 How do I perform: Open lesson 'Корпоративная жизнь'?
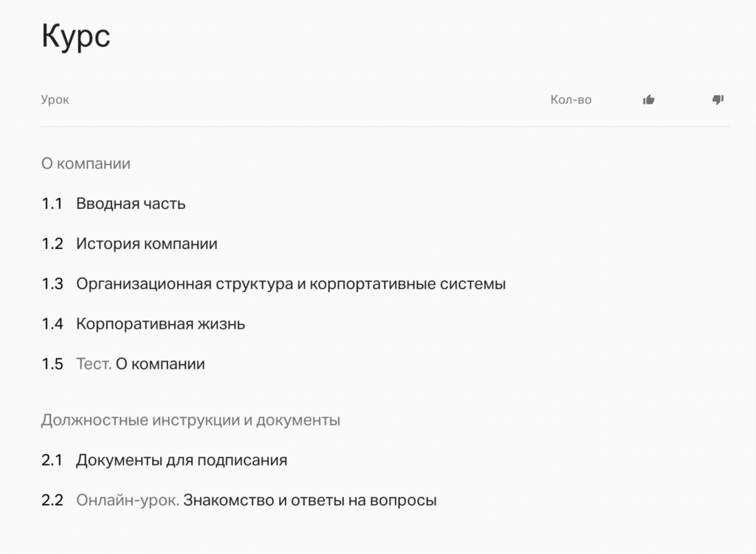[161, 324]
